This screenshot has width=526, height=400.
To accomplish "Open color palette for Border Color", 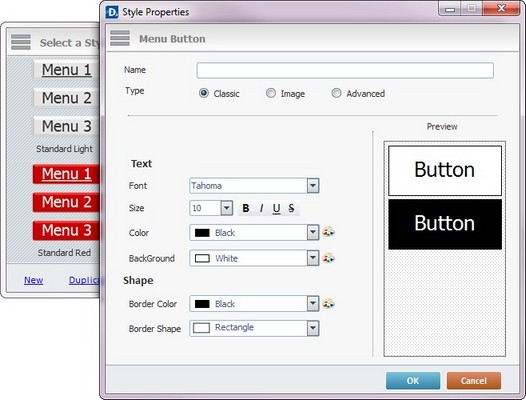I will pyautogui.click(x=329, y=304).
